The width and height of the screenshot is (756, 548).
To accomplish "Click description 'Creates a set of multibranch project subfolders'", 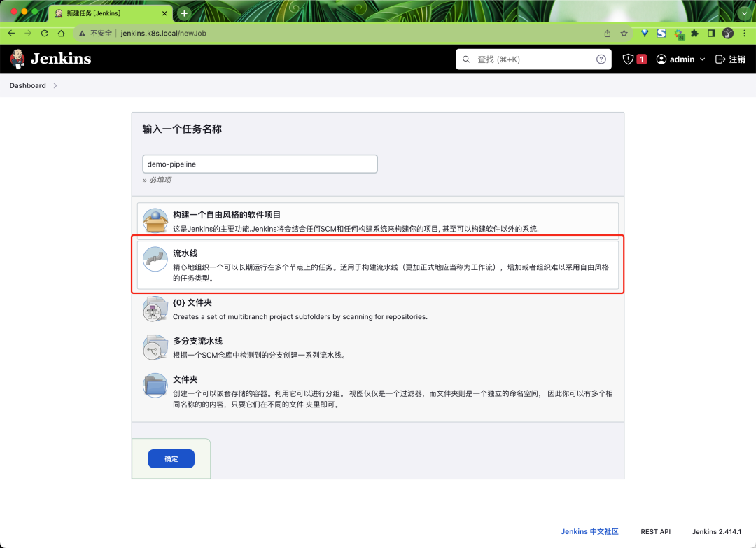I will 300,316.
